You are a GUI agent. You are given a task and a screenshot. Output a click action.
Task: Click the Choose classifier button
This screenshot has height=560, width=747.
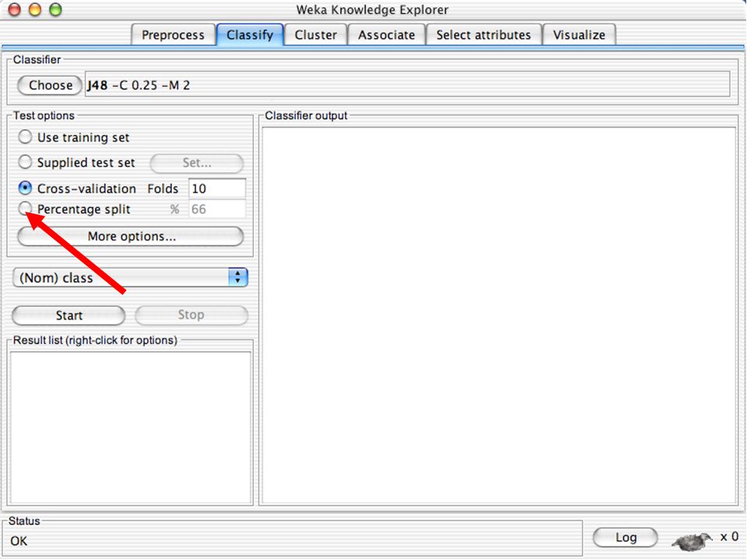[x=50, y=86]
